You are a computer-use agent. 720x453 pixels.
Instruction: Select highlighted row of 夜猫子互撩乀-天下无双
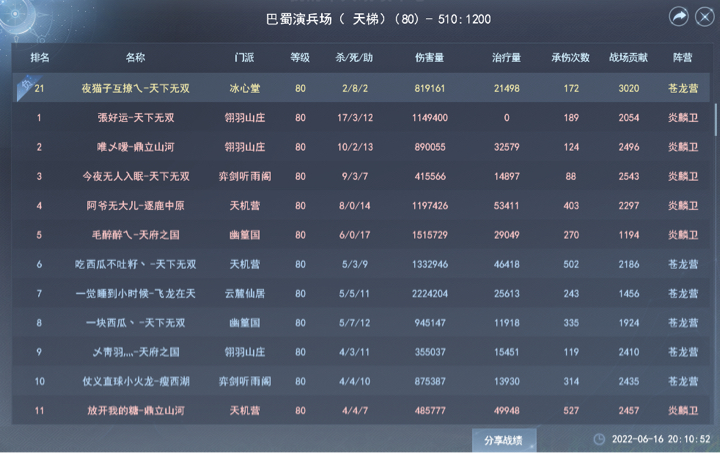[361, 88]
